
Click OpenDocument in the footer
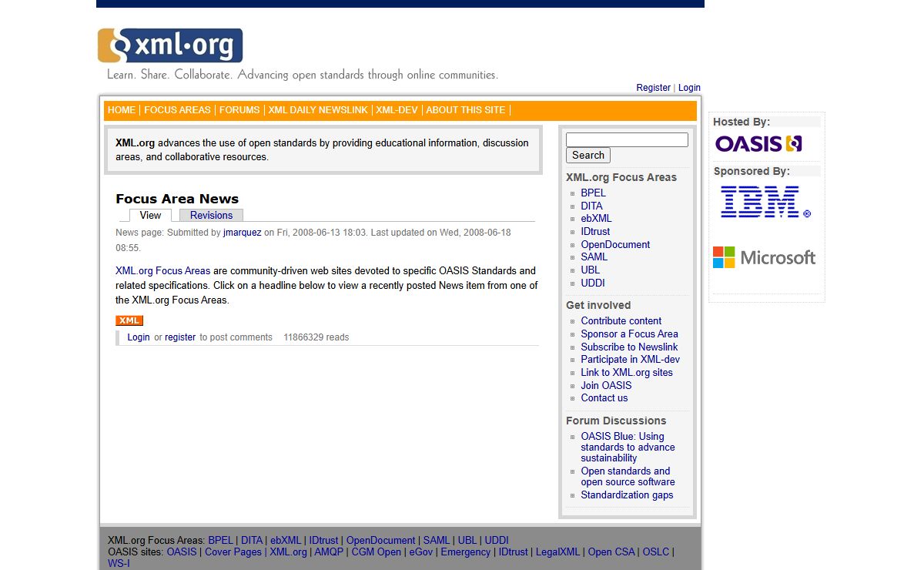[x=381, y=541]
